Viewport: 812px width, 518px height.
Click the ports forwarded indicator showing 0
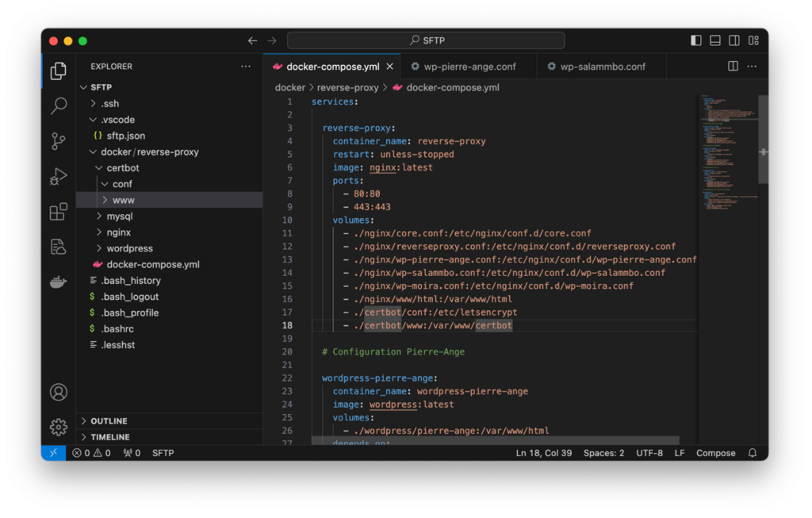(x=132, y=453)
